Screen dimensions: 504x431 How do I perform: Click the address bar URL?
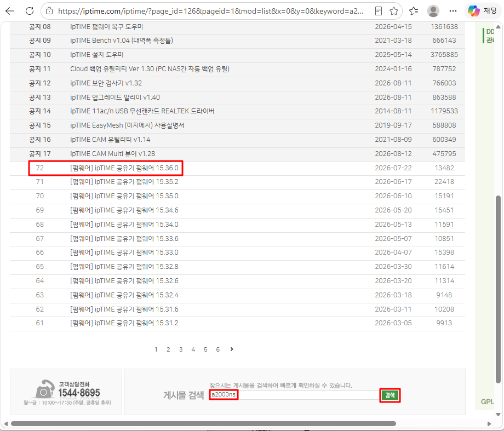(x=210, y=12)
